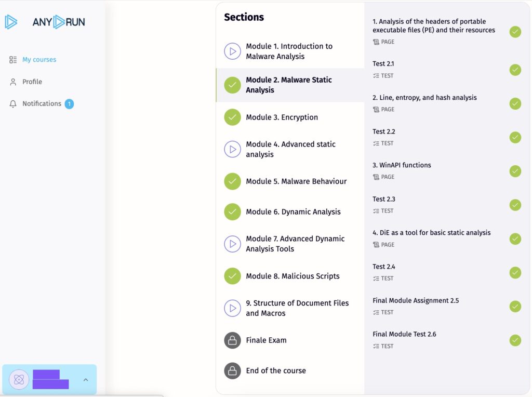Open the Line, entropy, and hash analysis page

click(x=424, y=98)
